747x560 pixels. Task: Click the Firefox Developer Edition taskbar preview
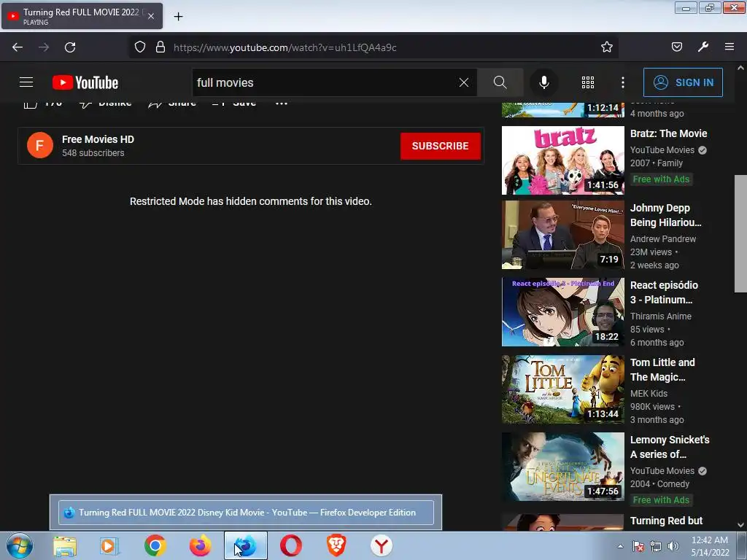246,513
